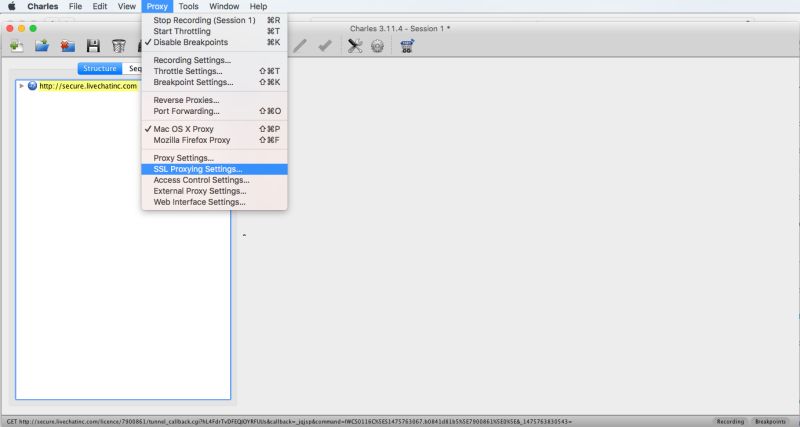Viewport: 800px width, 427px height.
Task: Open the Tools menu
Action: point(188,6)
